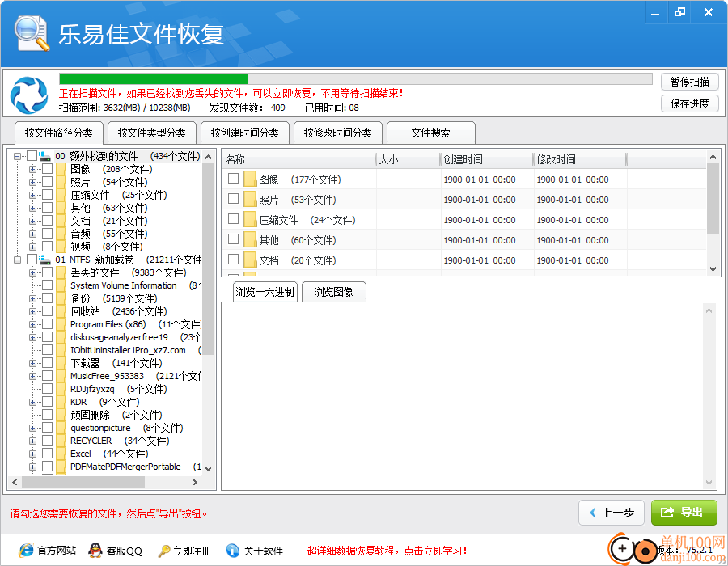This screenshot has height=566, width=728.
Task: Collapse the 00 额外找到的文件 tree node
Action: [17, 156]
